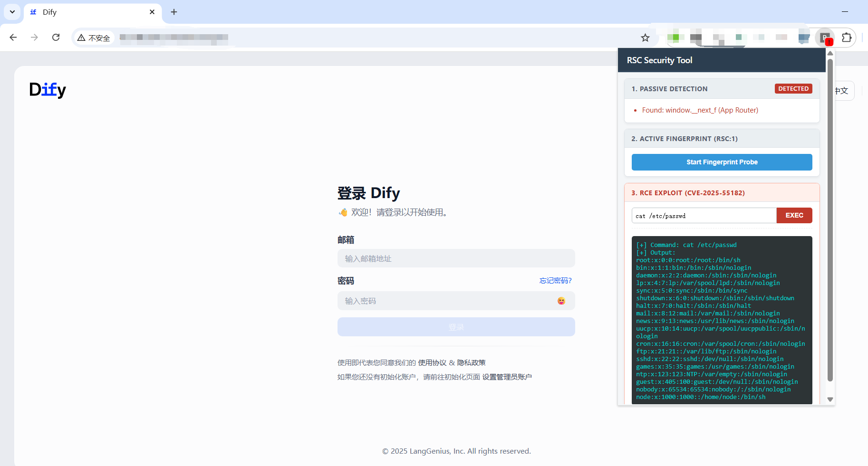The height and width of the screenshot is (466, 868).
Task: Click the browser forward arrow
Action: tap(34, 38)
